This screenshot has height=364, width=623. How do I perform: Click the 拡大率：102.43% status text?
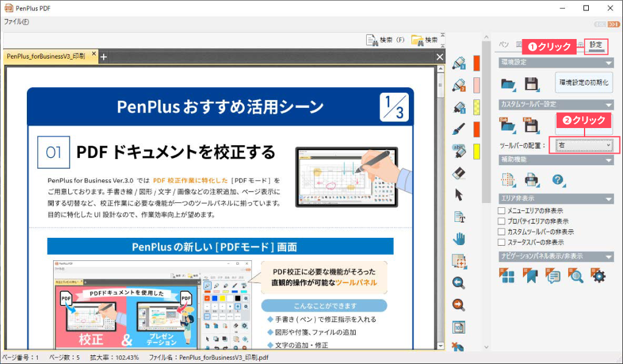click(115, 358)
